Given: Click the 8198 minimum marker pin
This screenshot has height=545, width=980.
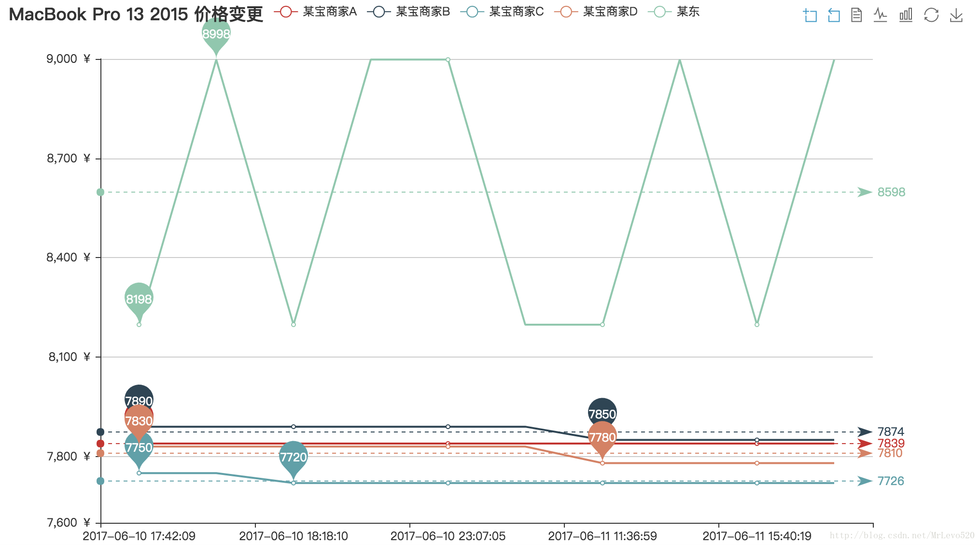Looking at the screenshot, I should tap(139, 300).
